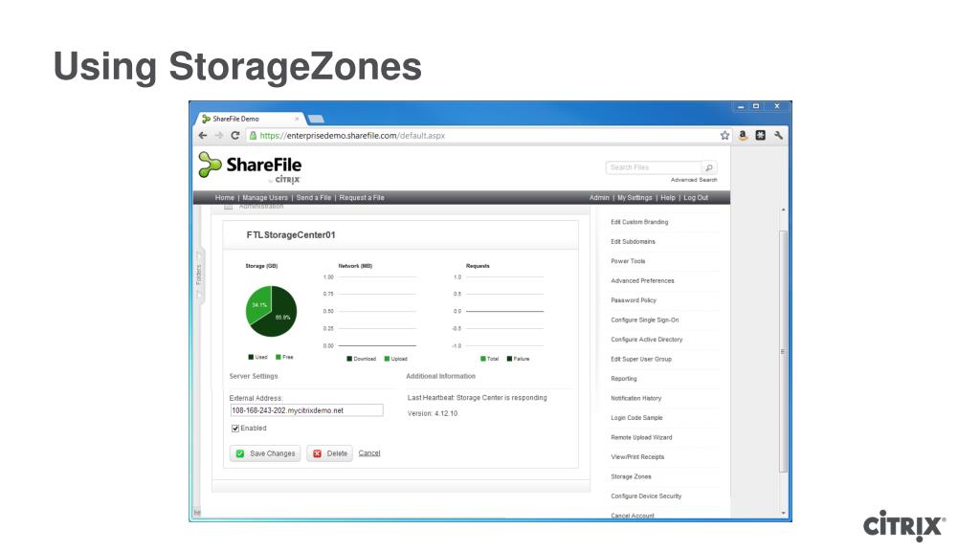Open Remote Upload Wizard link
The image size is (980, 551).
tap(641, 437)
